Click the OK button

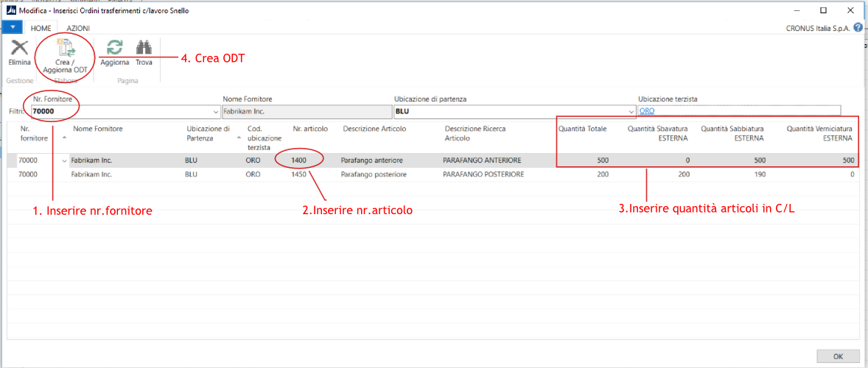click(838, 355)
